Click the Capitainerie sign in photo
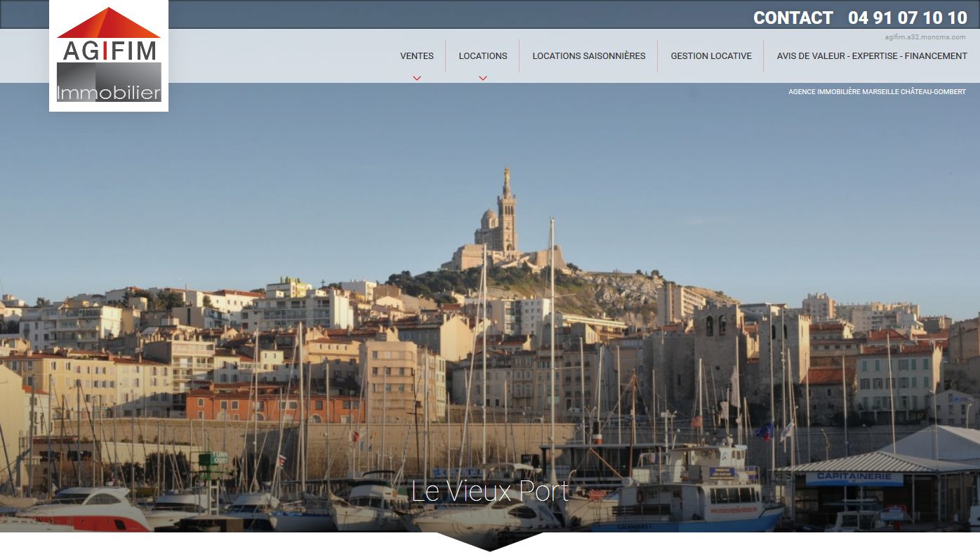980x557 pixels. 854,478
